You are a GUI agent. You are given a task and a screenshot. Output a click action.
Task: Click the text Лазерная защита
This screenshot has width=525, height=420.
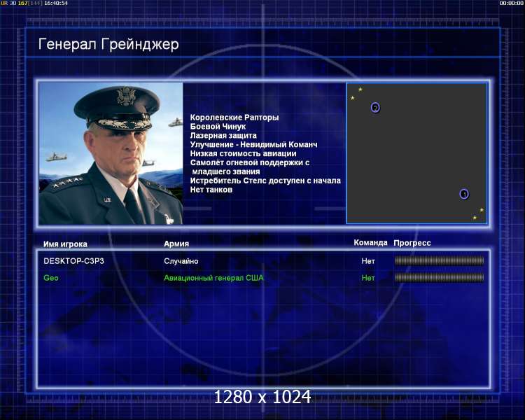coord(223,135)
